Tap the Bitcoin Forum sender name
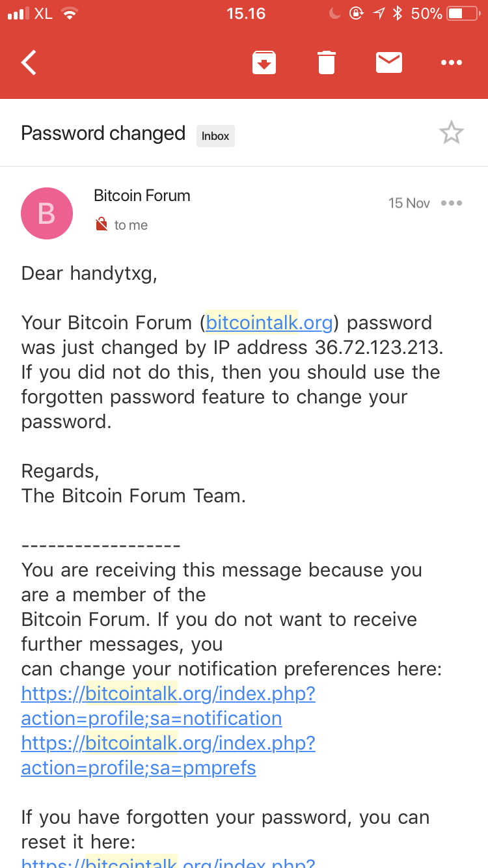This screenshot has height=868, width=488. [x=142, y=195]
